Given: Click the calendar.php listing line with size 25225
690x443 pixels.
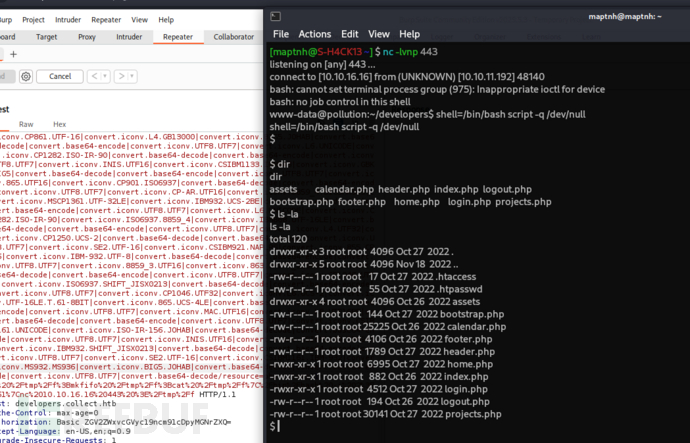Looking at the screenshot, I should (388, 327).
